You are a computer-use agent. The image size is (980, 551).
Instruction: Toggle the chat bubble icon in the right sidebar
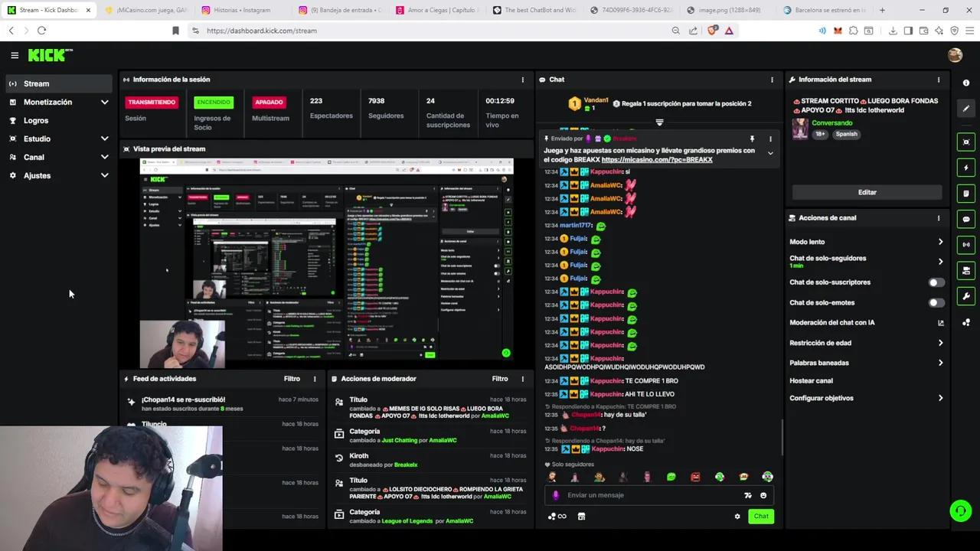(966, 219)
